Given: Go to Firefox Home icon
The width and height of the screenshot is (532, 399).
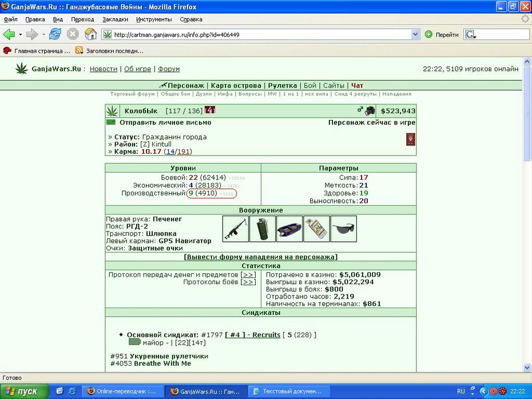Looking at the screenshot, I should pyautogui.click(x=90, y=34).
